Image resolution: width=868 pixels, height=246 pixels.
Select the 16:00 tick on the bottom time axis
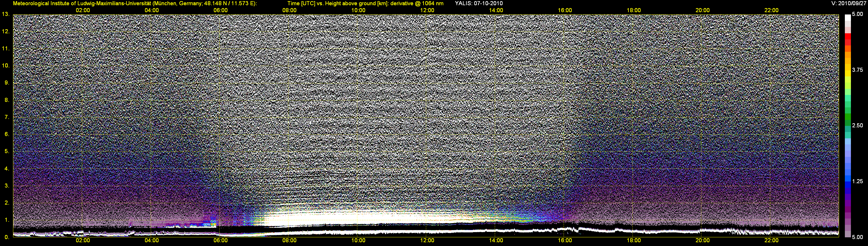565,240
